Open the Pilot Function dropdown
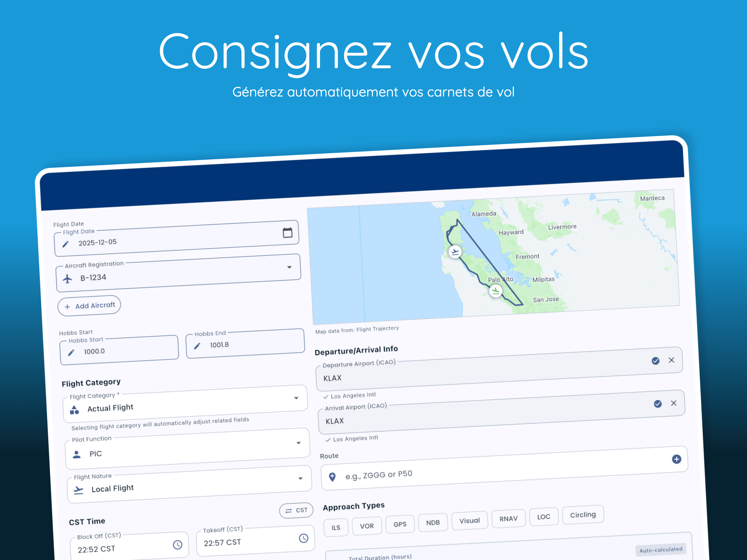 (299, 443)
